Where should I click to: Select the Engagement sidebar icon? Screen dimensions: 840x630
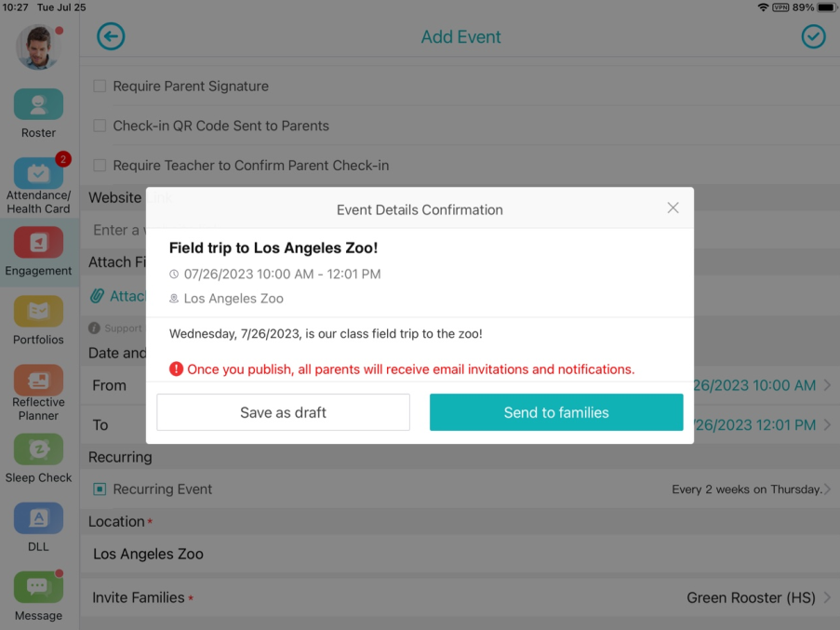coord(38,242)
